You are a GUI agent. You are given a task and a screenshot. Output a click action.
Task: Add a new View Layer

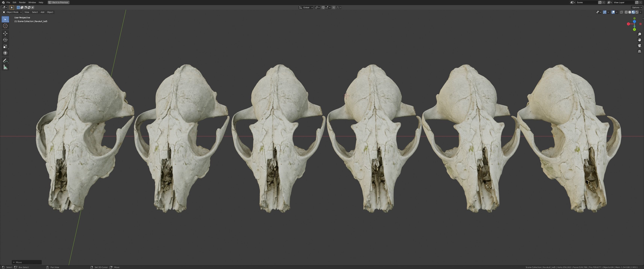(x=637, y=2)
